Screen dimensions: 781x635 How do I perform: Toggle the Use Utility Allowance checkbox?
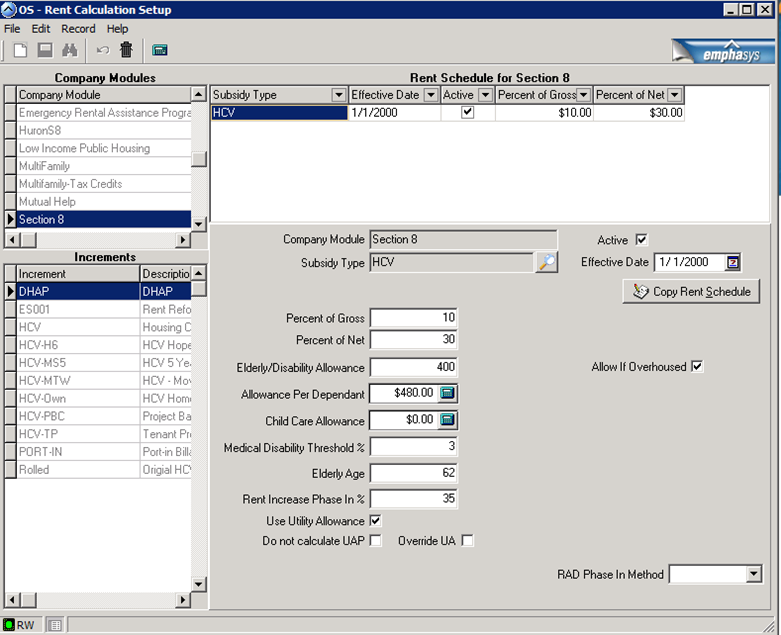[x=376, y=520]
